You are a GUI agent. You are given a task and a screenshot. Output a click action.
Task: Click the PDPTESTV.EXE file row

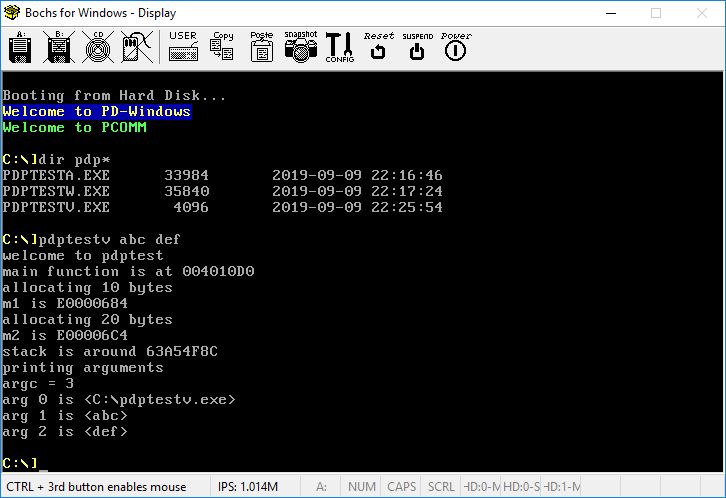tap(222, 207)
